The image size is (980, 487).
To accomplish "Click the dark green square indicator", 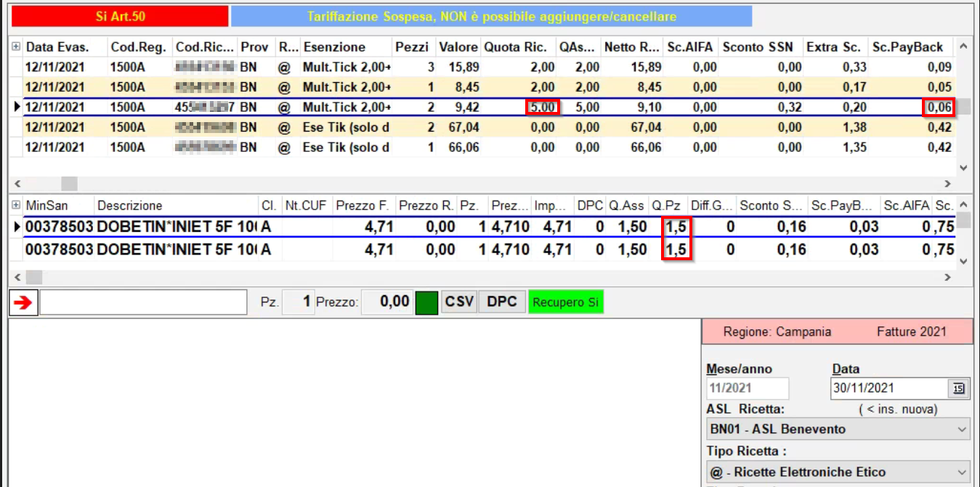I will pyautogui.click(x=426, y=302).
